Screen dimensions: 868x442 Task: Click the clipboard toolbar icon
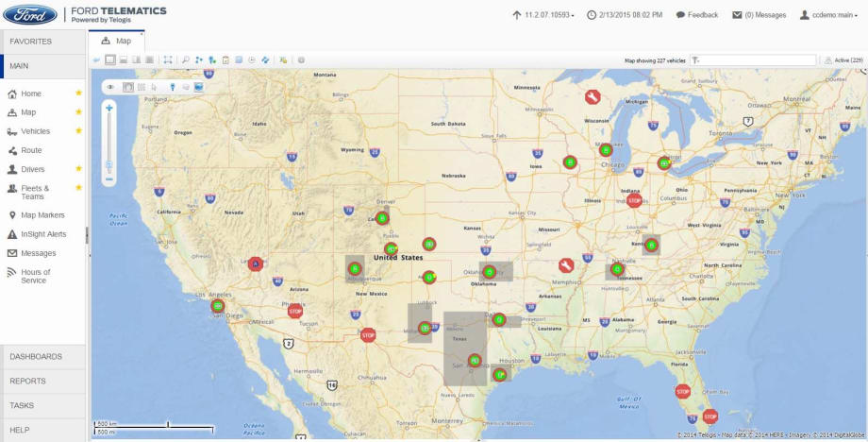click(x=225, y=59)
